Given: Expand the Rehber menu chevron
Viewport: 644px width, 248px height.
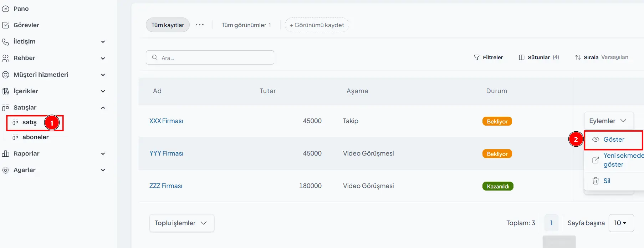Looking at the screenshot, I should click(x=103, y=58).
